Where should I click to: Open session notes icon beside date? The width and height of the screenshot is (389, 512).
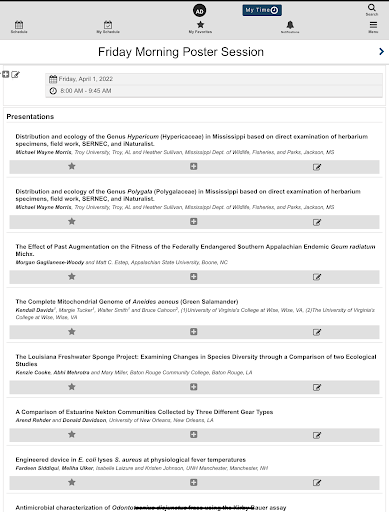coord(15,75)
